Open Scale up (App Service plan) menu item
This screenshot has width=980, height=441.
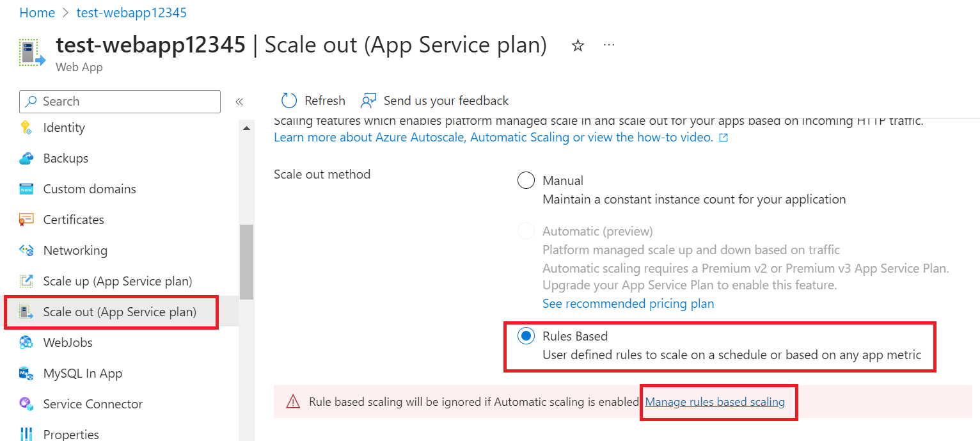[x=117, y=281]
